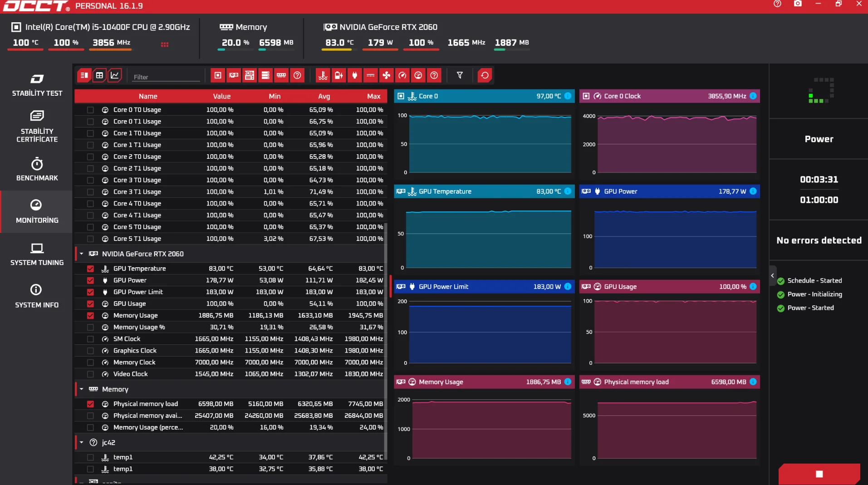Enable the Core 5 T1 Usage checkbox
Image resolution: width=868 pixels, height=485 pixels.
pos(90,239)
